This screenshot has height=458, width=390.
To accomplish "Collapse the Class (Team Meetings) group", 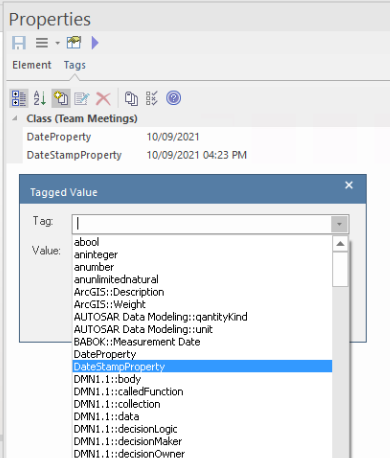I will click(15, 118).
